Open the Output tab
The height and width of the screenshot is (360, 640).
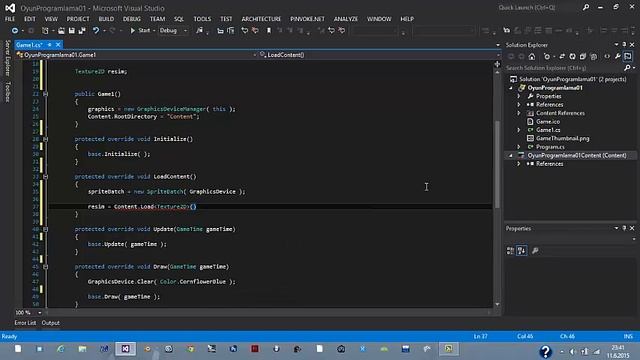click(x=51, y=323)
